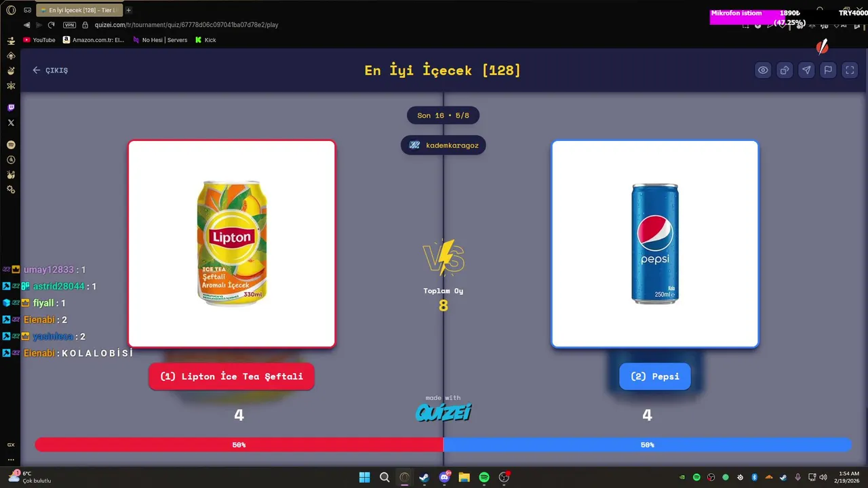Click the padlock site info icon
The image size is (868, 488).
point(85,24)
